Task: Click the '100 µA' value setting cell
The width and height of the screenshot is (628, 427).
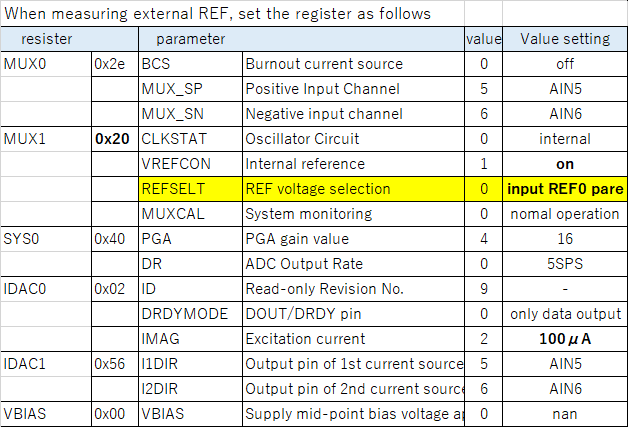Action: (565, 339)
